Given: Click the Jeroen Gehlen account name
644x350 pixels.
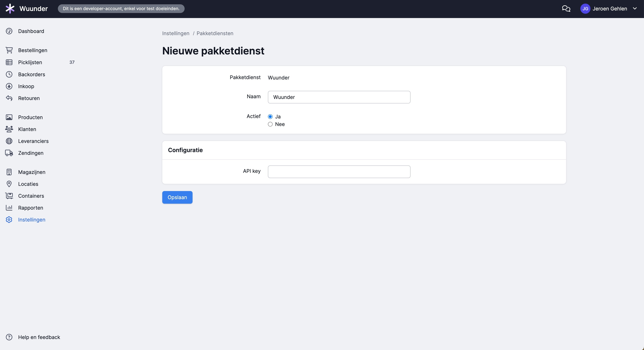Looking at the screenshot, I should coord(610,9).
